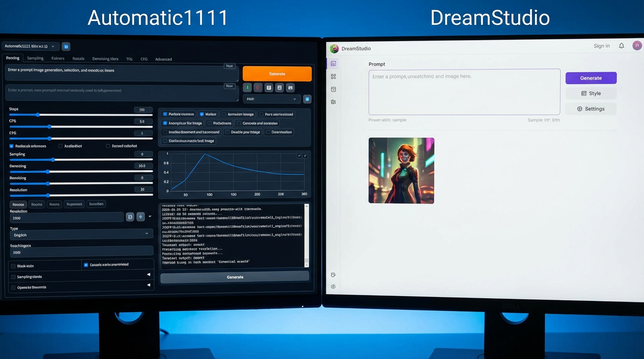Open the Automatic1111 model dropdown at top
The height and width of the screenshot is (359, 644).
point(30,46)
